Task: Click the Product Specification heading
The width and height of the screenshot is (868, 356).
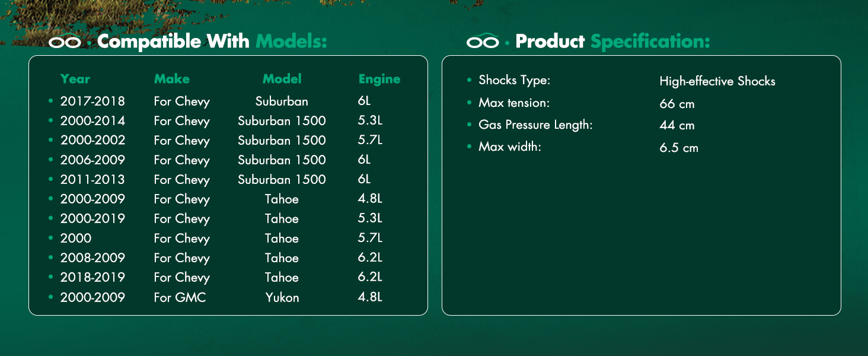Action: (x=613, y=42)
